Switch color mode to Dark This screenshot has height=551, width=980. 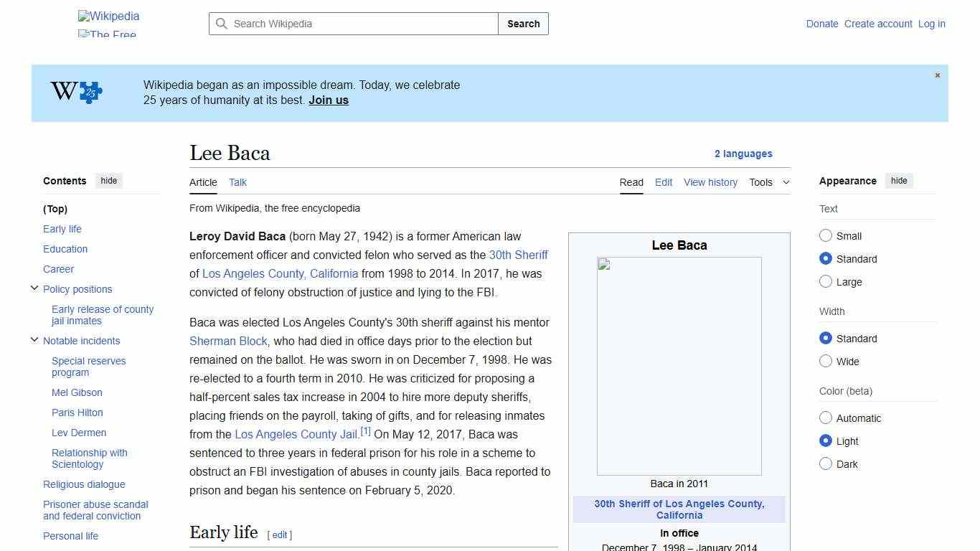point(826,463)
